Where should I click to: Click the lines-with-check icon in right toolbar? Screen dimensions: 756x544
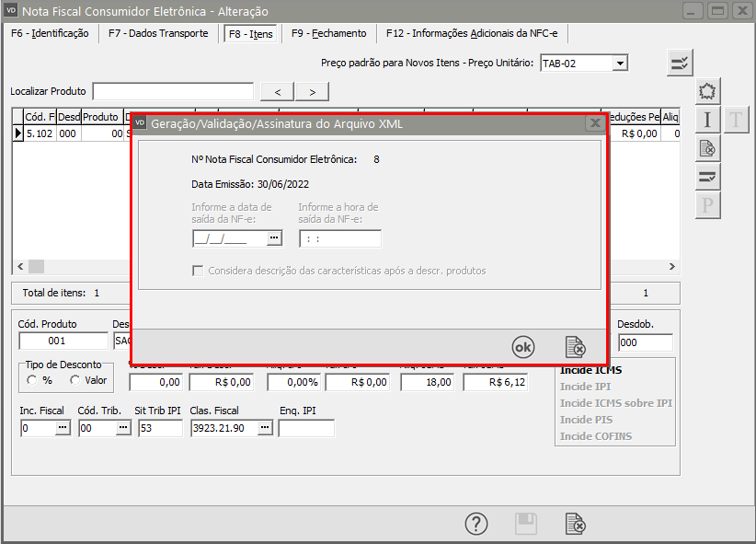(x=707, y=177)
